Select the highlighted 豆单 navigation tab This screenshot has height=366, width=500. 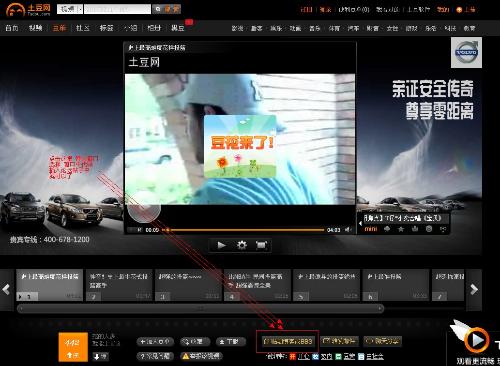click(59, 28)
